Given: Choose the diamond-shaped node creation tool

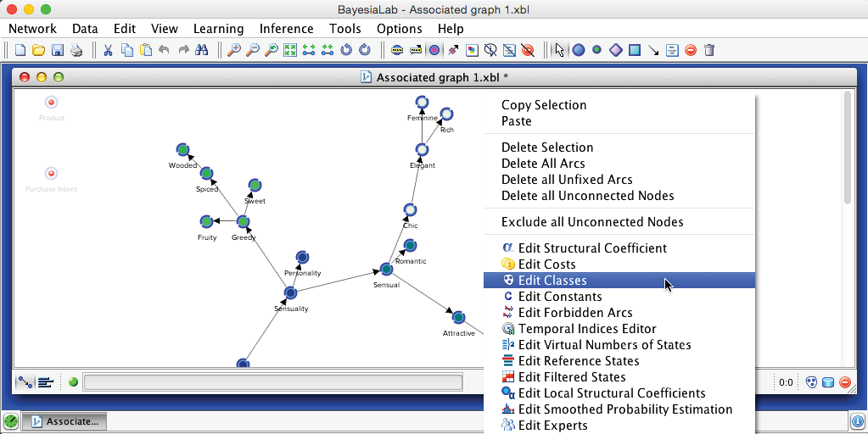Looking at the screenshot, I should point(616,50).
